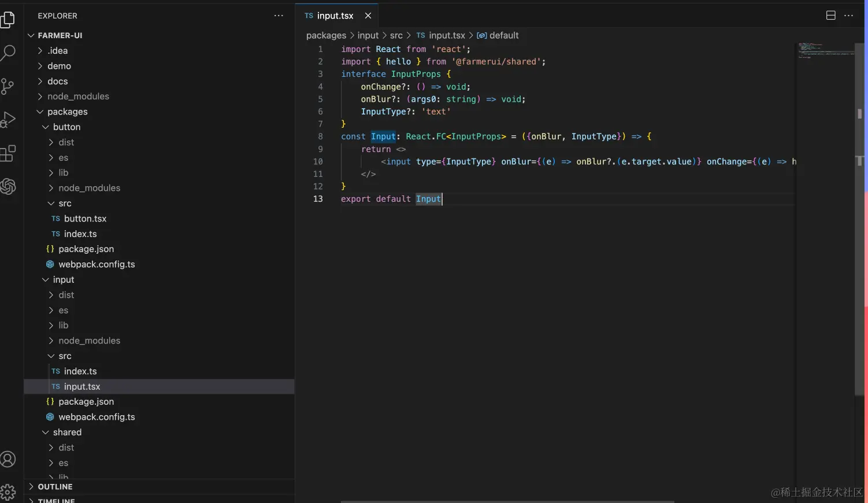Click the input folder breadcrumb segment
868x503 pixels.
pyautogui.click(x=368, y=35)
